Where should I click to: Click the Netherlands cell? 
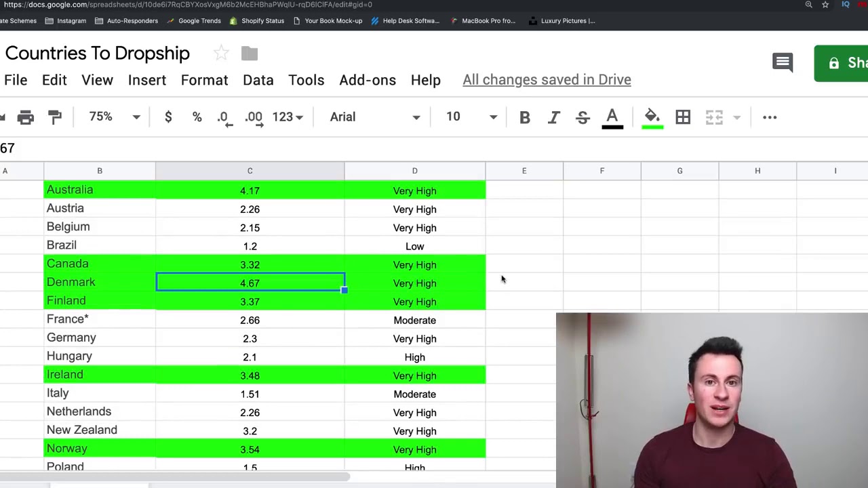click(100, 411)
